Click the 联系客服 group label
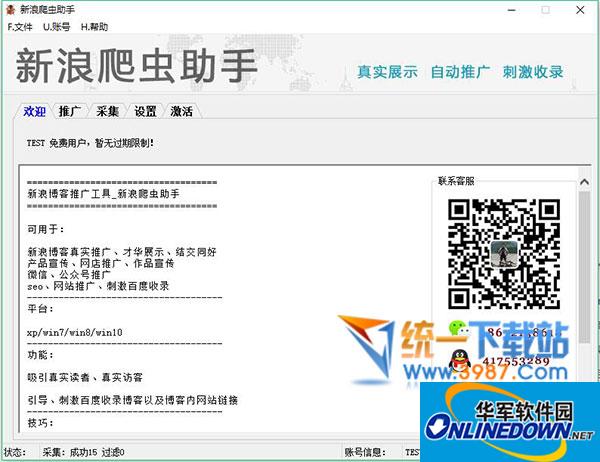The image size is (600, 462). pos(456,181)
